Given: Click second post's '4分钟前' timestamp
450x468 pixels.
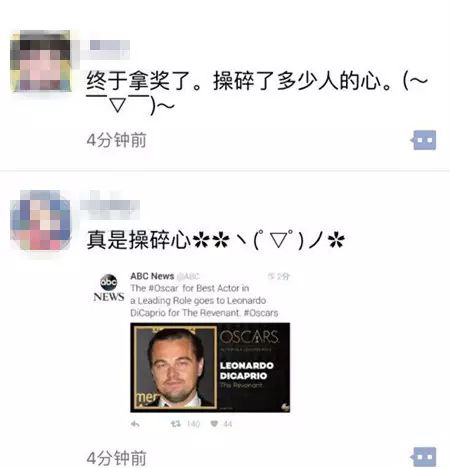Looking at the screenshot, I should coord(116,458).
